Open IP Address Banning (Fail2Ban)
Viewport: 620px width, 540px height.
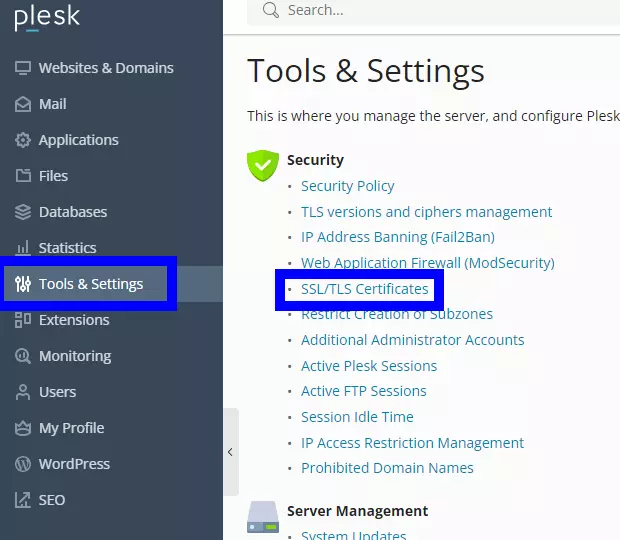[398, 237]
